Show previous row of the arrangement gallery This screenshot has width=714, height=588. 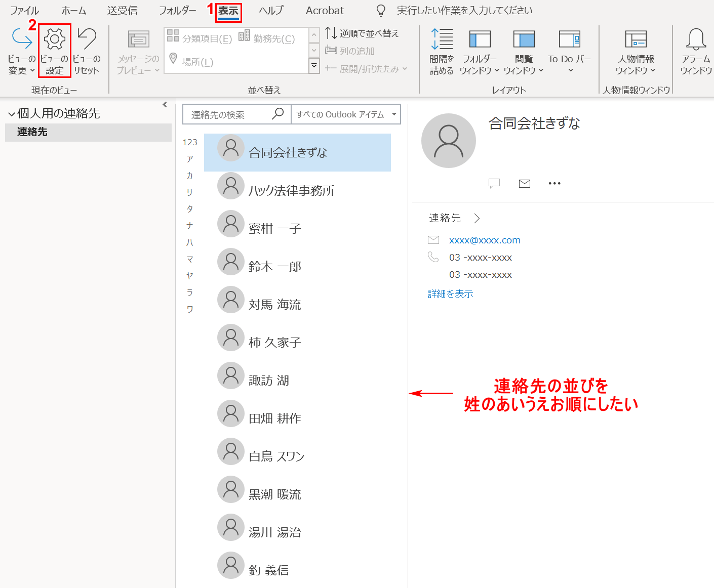pyautogui.click(x=314, y=35)
